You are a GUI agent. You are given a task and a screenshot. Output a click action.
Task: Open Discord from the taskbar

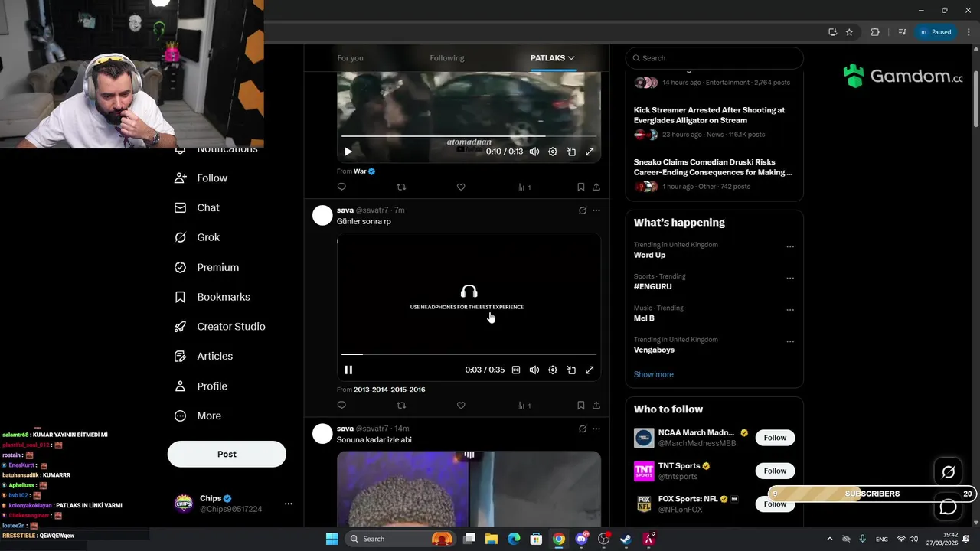[x=581, y=539]
